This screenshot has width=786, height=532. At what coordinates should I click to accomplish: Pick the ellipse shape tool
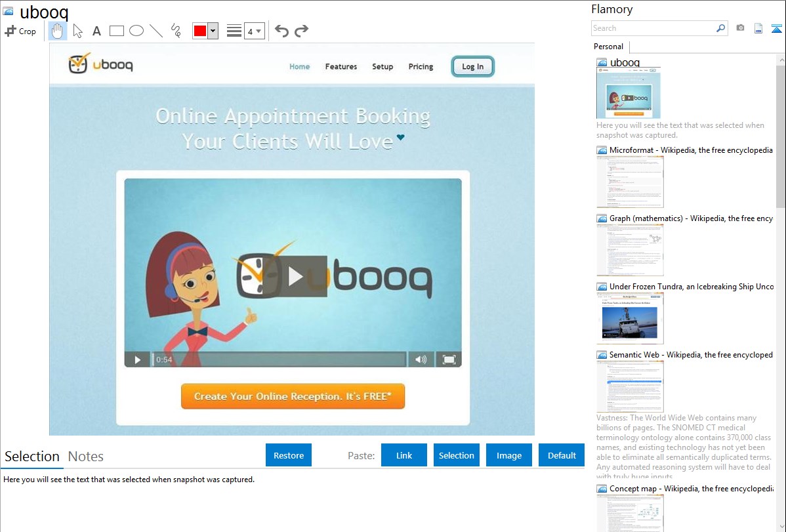pos(136,31)
